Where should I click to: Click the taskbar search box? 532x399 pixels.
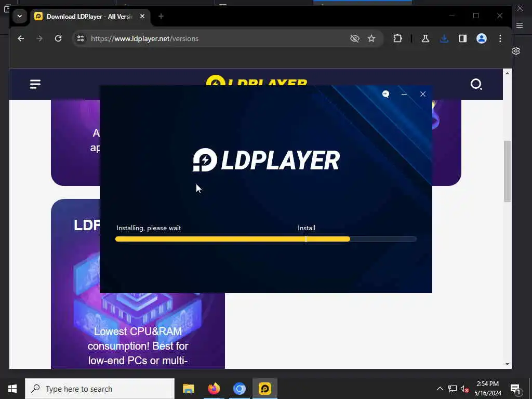tap(100, 389)
